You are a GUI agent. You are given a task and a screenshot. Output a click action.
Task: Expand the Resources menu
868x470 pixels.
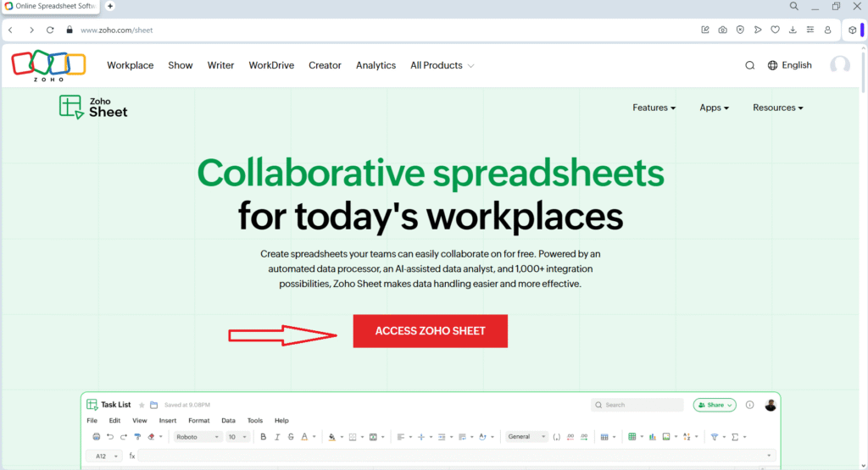[778, 108]
